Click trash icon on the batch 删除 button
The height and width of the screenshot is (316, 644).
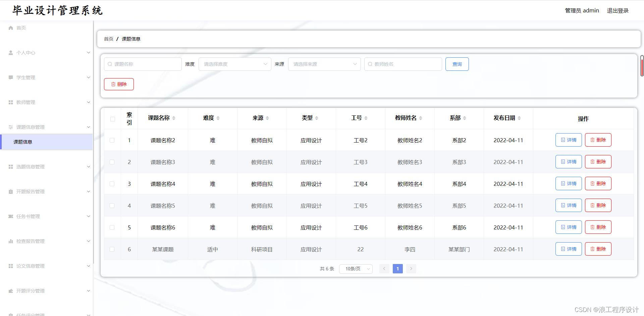[x=113, y=84]
